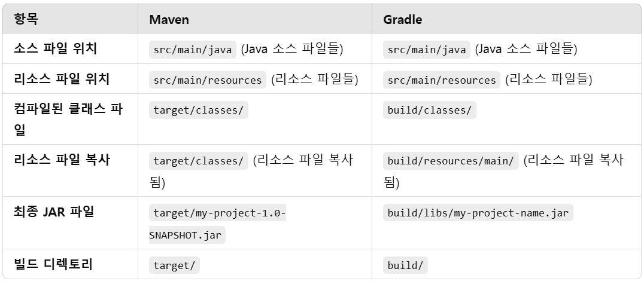Screen dimensions: 644x281
Task: Click src/main/resources code in Maven column
Action: pos(208,80)
